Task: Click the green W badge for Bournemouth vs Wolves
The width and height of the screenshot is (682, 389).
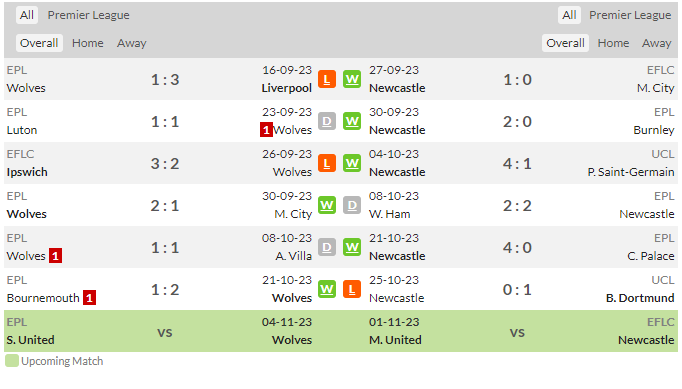Action: [x=327, y=289]
